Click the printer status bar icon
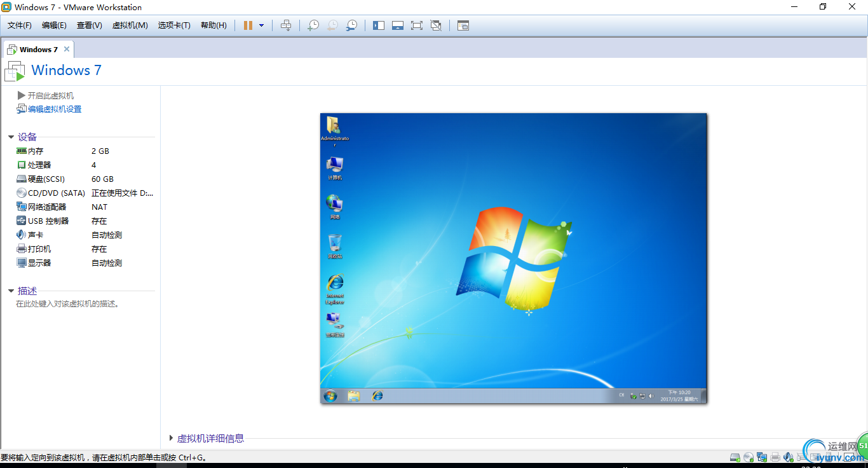868x468 pixels. tap(775, 457)
